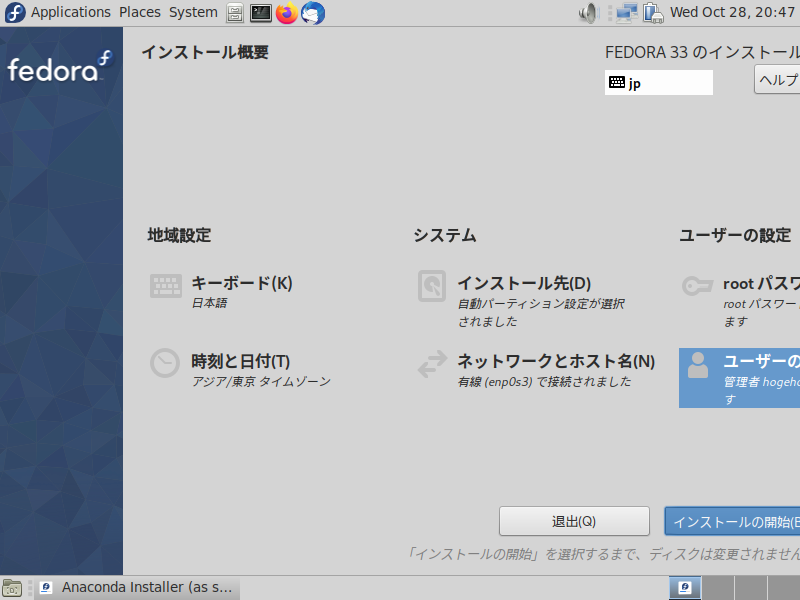This screenshot has height=600, width=800.
Task: Click the user avatar icon in highlighted item
Action: (x=698, y=365)
